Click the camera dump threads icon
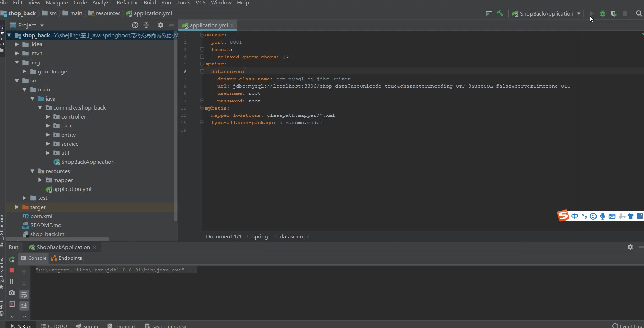The image size is (644, 328). pyautogui.click(x=12, y=293)
